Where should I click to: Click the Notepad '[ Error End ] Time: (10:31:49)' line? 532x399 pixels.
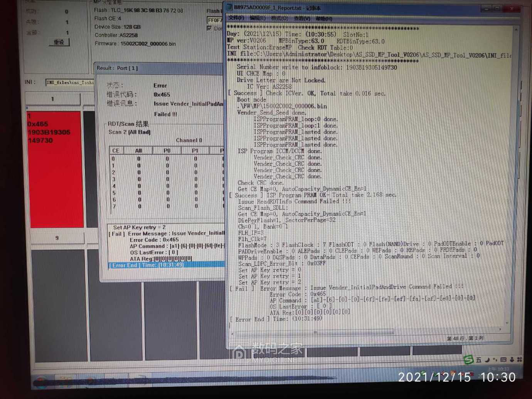pos(276,319)
